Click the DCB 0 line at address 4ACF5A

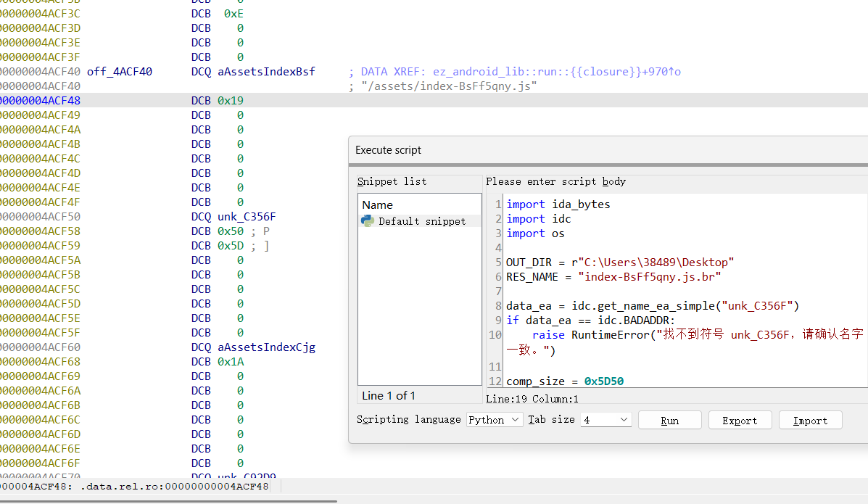coord(122,260)
